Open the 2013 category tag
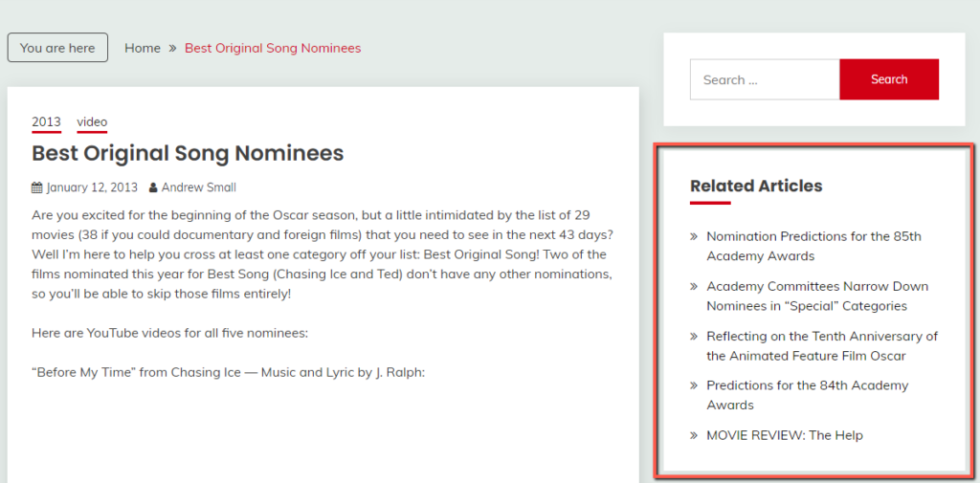 46,121
